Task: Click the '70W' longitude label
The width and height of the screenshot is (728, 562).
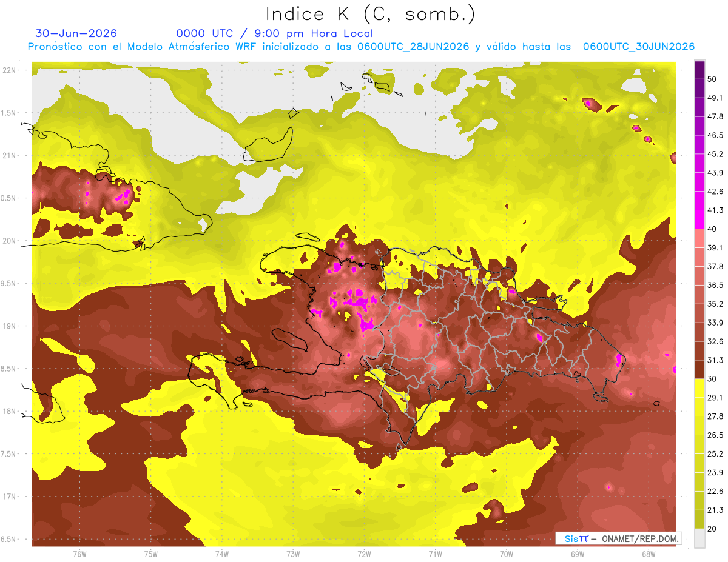Action: [x=507, y=554]
